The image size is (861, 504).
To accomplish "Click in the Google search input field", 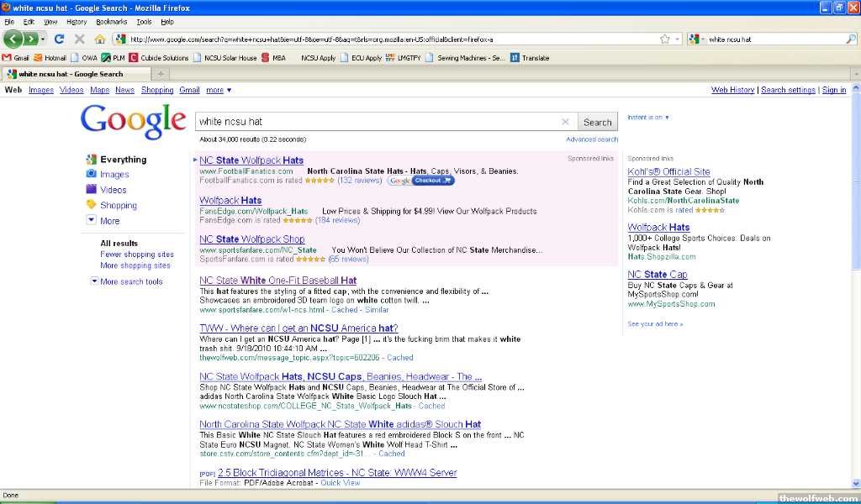I will 377,122.
